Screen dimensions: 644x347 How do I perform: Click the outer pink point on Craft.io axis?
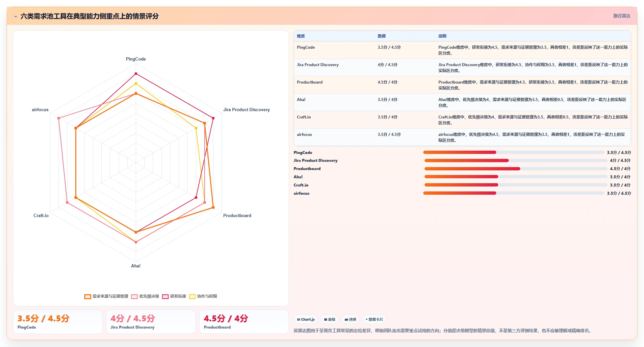point(67,203)
